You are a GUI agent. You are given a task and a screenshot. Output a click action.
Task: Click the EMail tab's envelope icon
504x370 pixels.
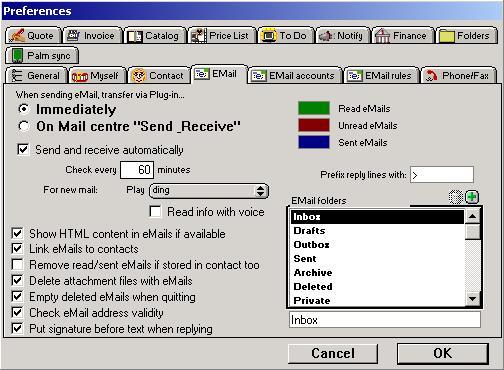coord(202,74)
